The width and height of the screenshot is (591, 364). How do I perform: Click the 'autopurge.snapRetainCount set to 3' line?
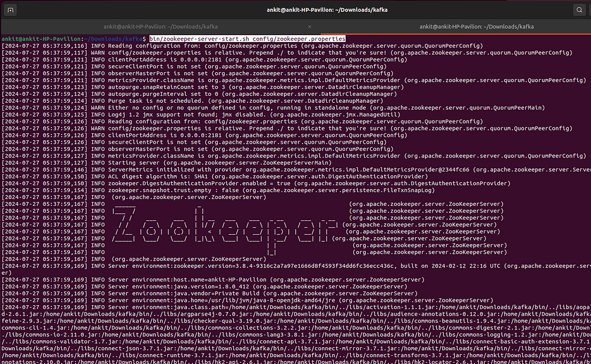(203, 87)
